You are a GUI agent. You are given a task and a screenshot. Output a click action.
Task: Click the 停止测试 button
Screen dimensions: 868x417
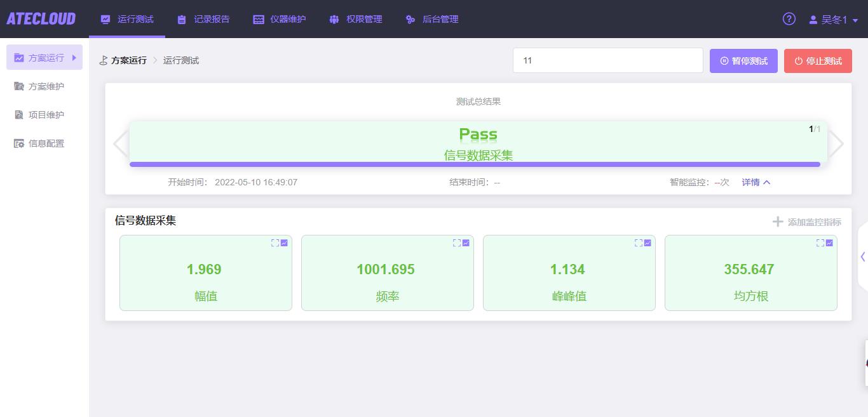[818, 60]
